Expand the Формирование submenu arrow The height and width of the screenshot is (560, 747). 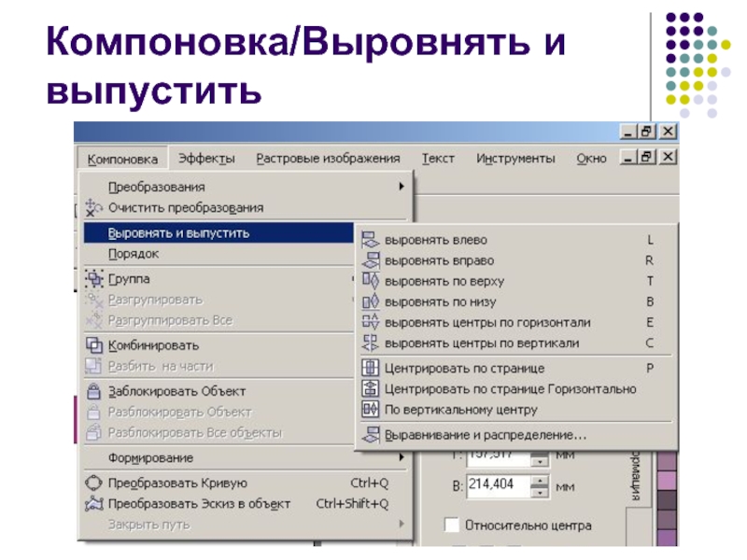[x=402, y=457]
